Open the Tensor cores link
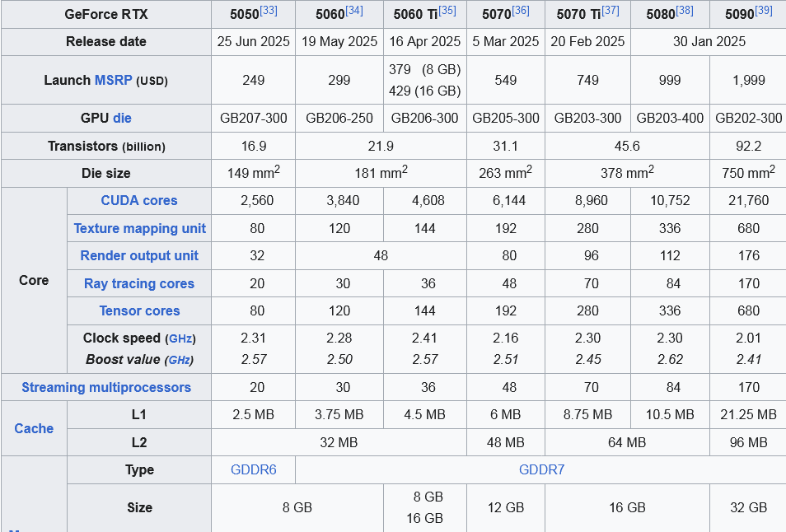 [x=139, y=310]
